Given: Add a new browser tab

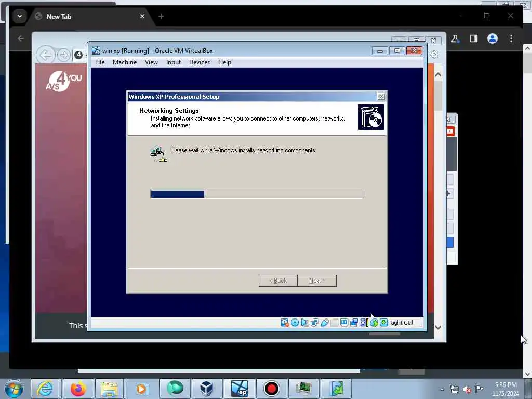Looking at the screenshot, I should pyautogui.click(x=161, y=16).
